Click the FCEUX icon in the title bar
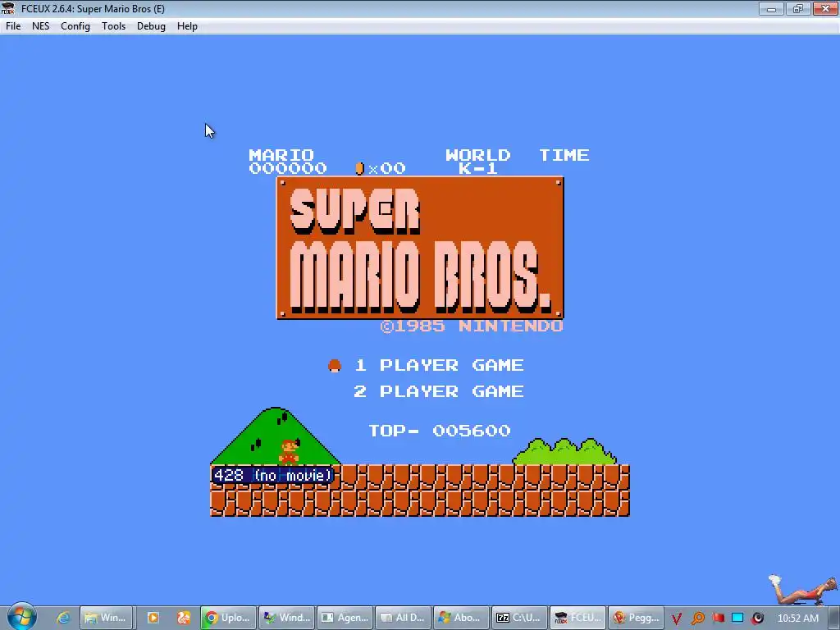This screenshot has height=630, width=840. tap(8, 8)
